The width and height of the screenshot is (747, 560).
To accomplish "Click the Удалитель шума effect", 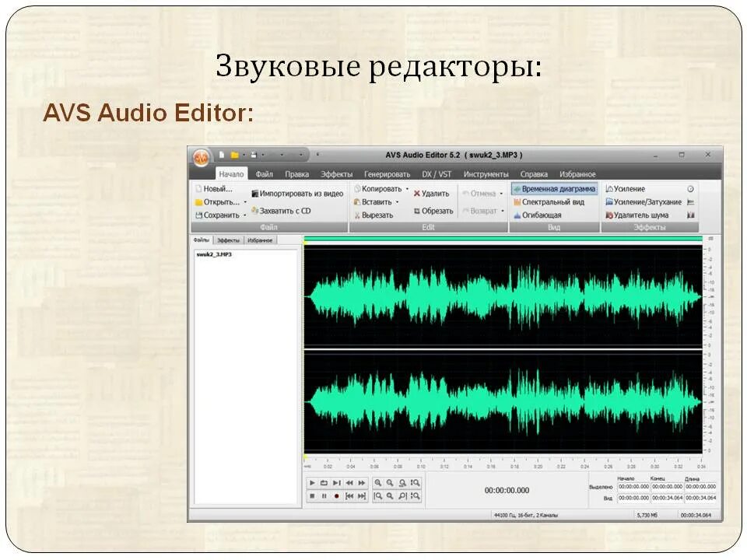I will click(637, 215).
